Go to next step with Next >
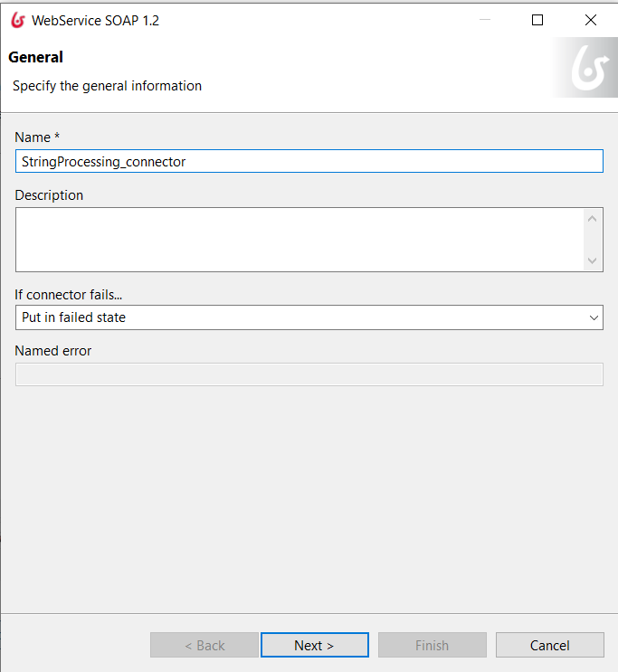 315,645
